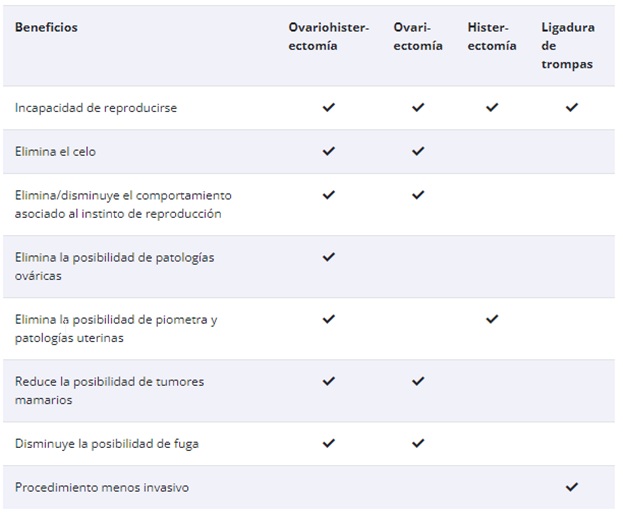This screenshot has width=623, height=513.
Task: Click the Procedimiento menos invasivo row label
Action: [102, 488]
